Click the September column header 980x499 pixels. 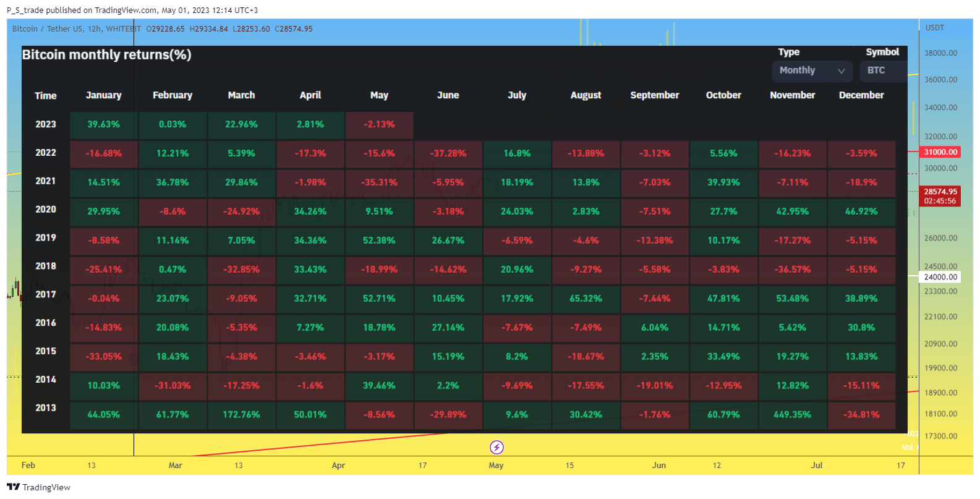pos(655,95)
